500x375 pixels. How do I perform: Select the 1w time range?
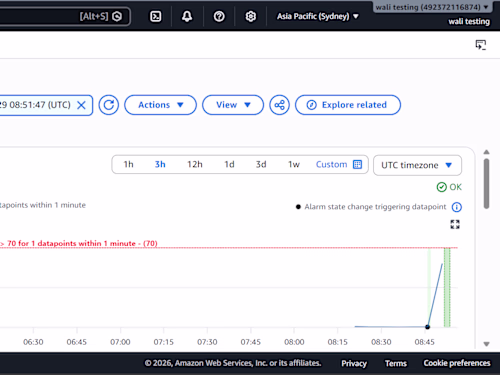pos(294,164)
